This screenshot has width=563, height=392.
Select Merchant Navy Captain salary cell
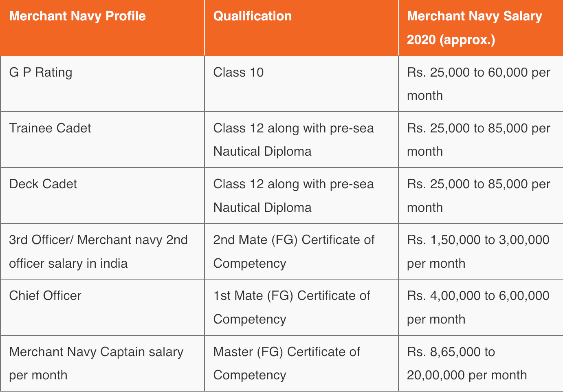click(102, 363)
